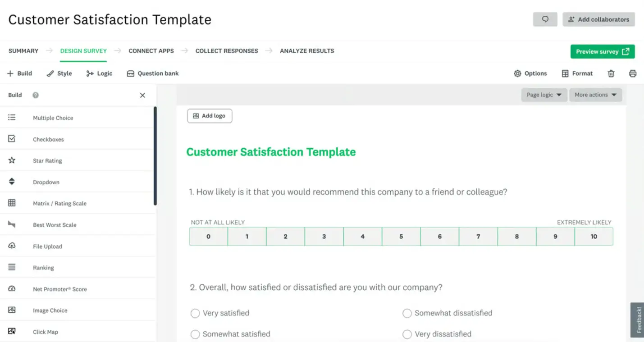Select the Image Choice question type
This screenshot has height=342, width=644.
[x=50, y=310]
